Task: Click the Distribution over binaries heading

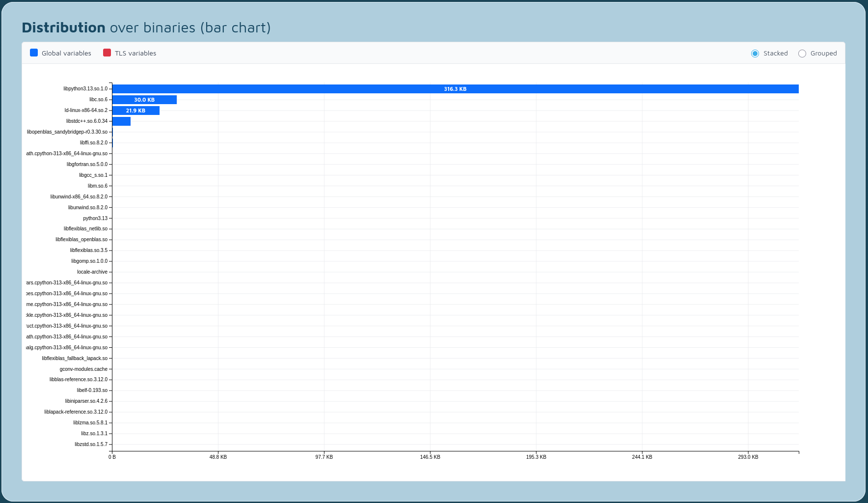Action: point(146,28)
